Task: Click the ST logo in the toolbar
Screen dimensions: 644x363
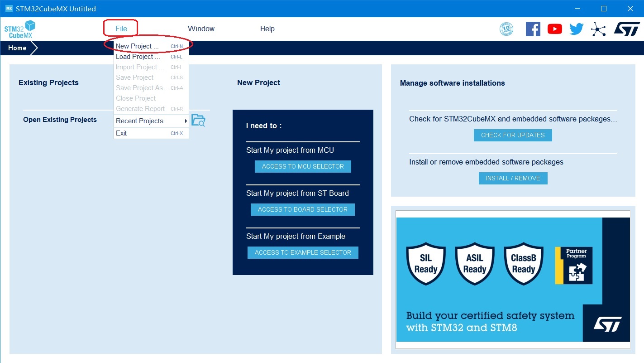Action: [x=627, y=29]
